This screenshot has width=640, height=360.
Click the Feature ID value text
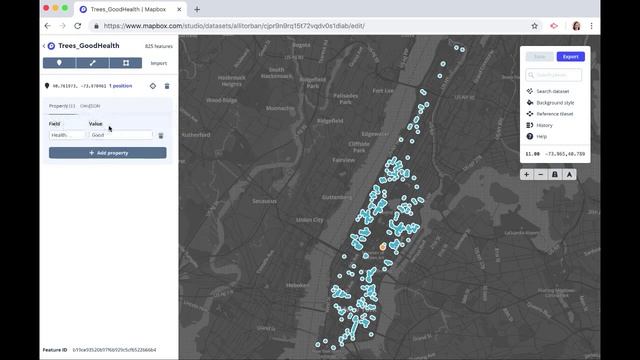point(114,350)
